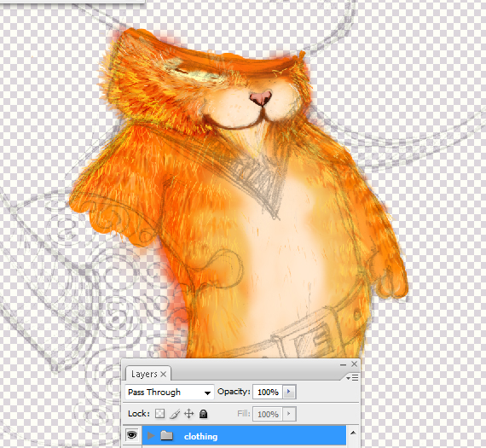Toggle lock transparent pixels icon
This screenshot has height=448, width=486.
[x=159, y=414]
